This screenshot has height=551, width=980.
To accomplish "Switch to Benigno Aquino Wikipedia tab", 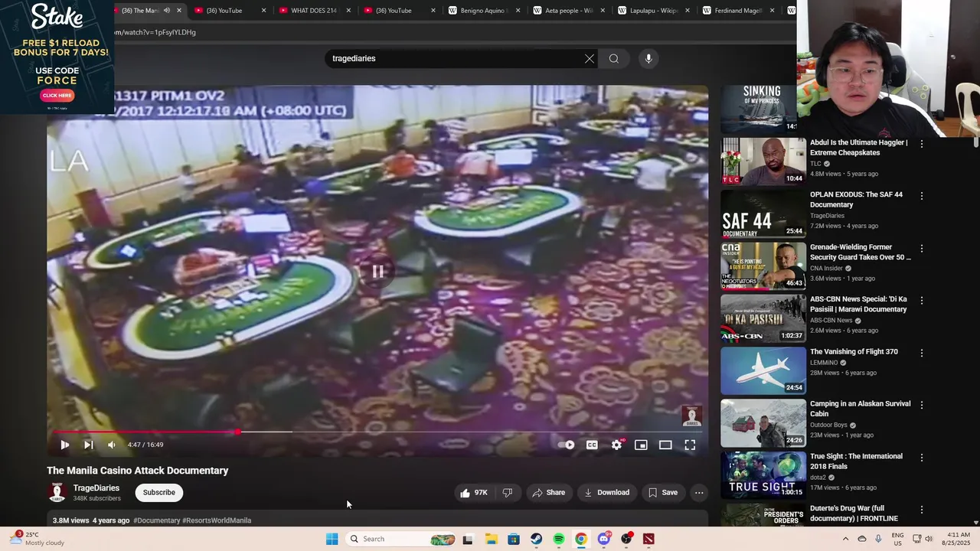I will click(x=483, y=11).
